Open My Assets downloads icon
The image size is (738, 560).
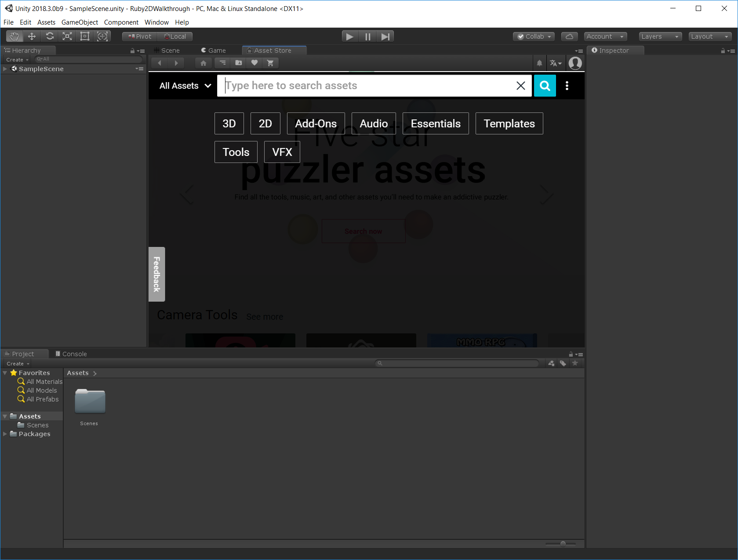(239, 63)
